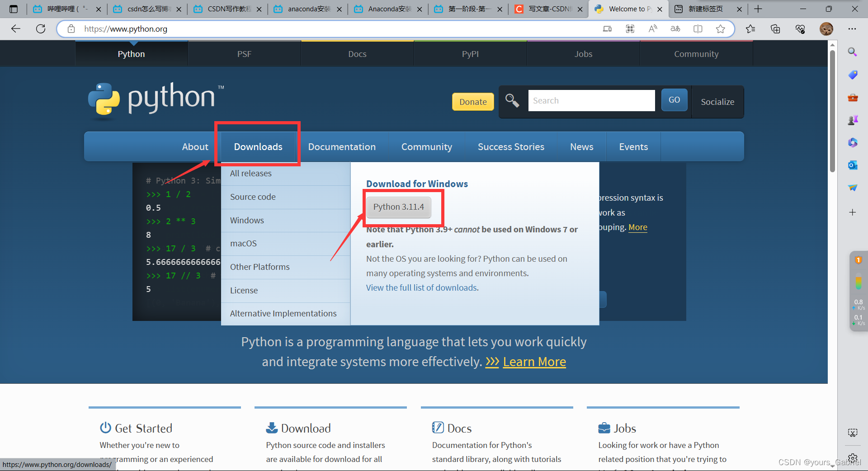Open sidebar search magnifier icon
The image size is (868, 471).
[852, 52]
